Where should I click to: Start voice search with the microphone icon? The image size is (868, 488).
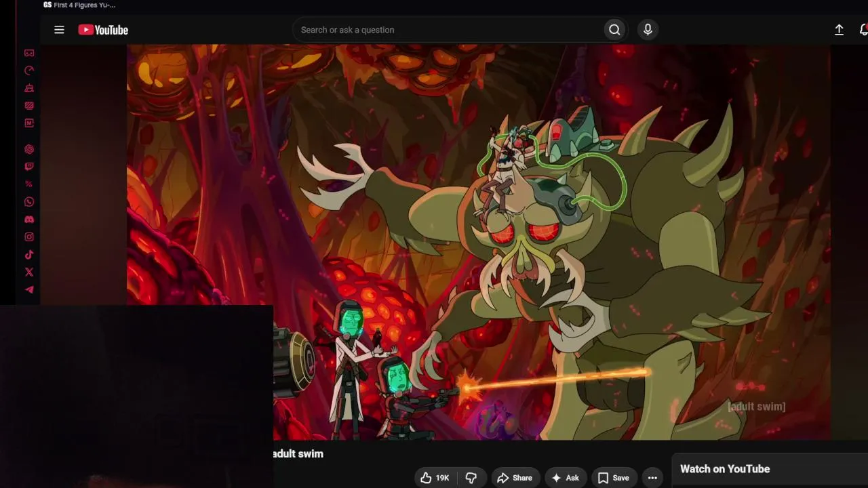click(x=648, y=30)
